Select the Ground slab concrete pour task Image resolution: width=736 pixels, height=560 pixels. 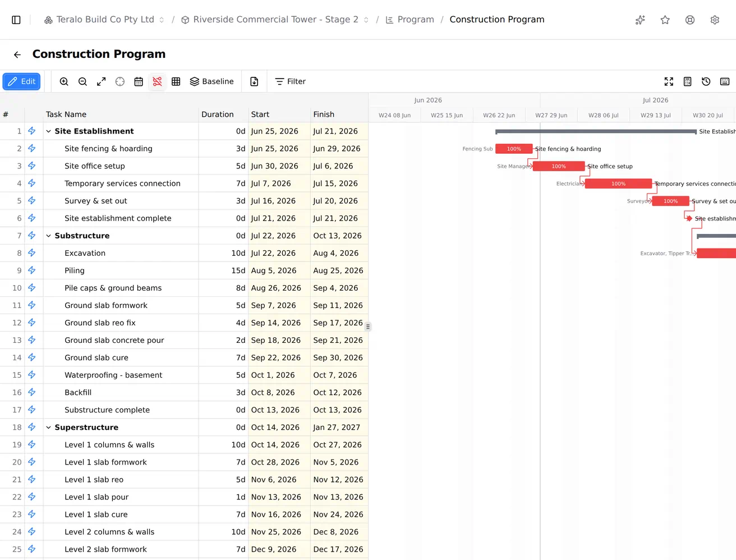coord(114,340)
